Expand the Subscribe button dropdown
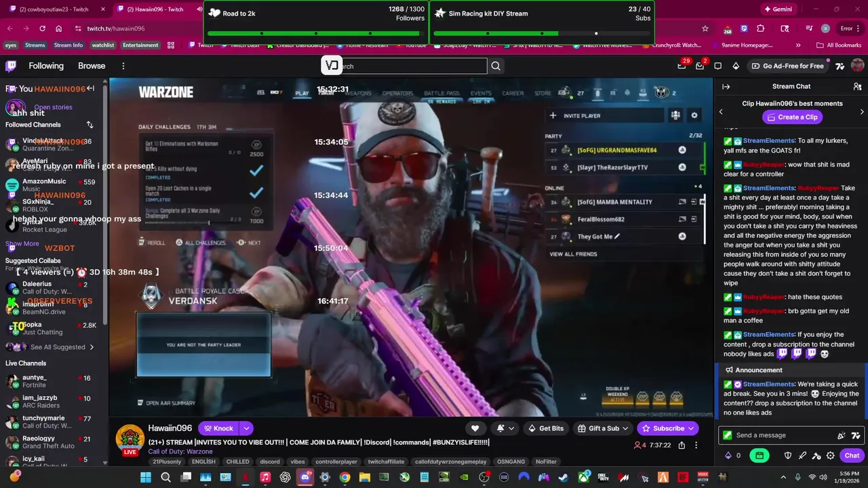 [x=691, y=428]
